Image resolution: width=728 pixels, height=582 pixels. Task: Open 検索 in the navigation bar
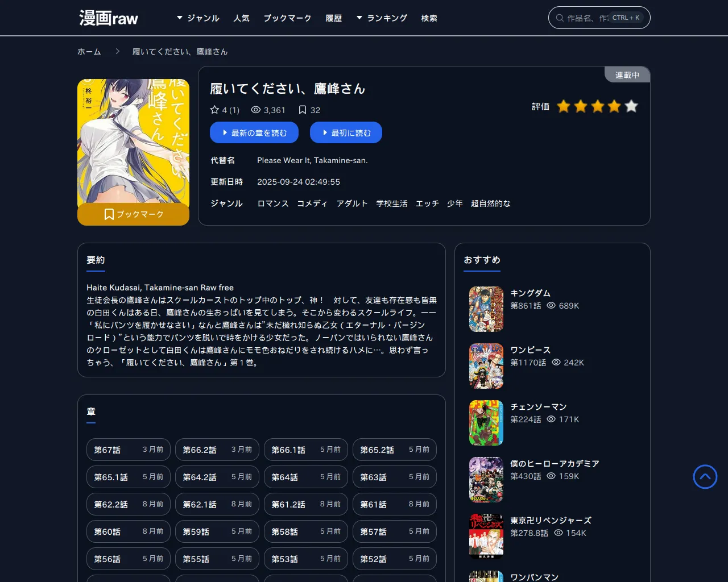[x=429, y=18]
